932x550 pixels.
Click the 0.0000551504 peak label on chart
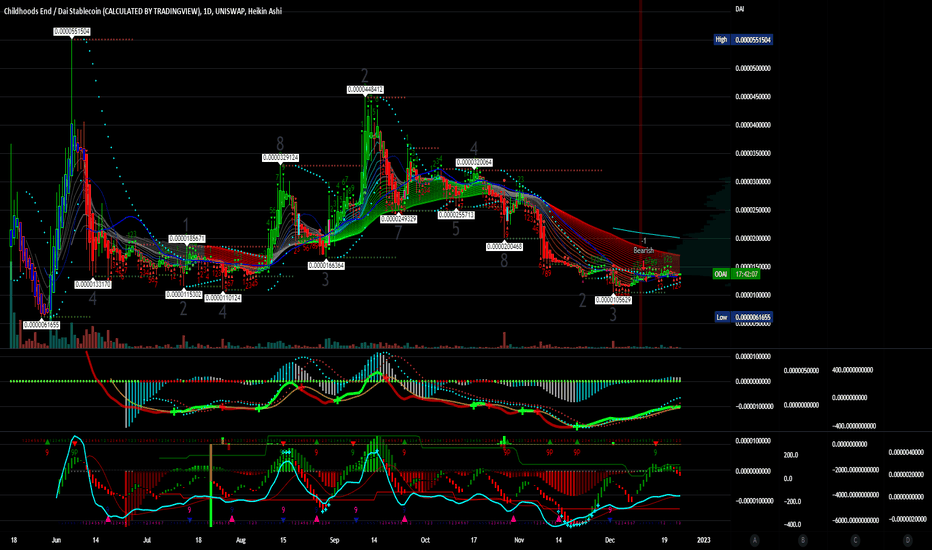coord(72,31)
